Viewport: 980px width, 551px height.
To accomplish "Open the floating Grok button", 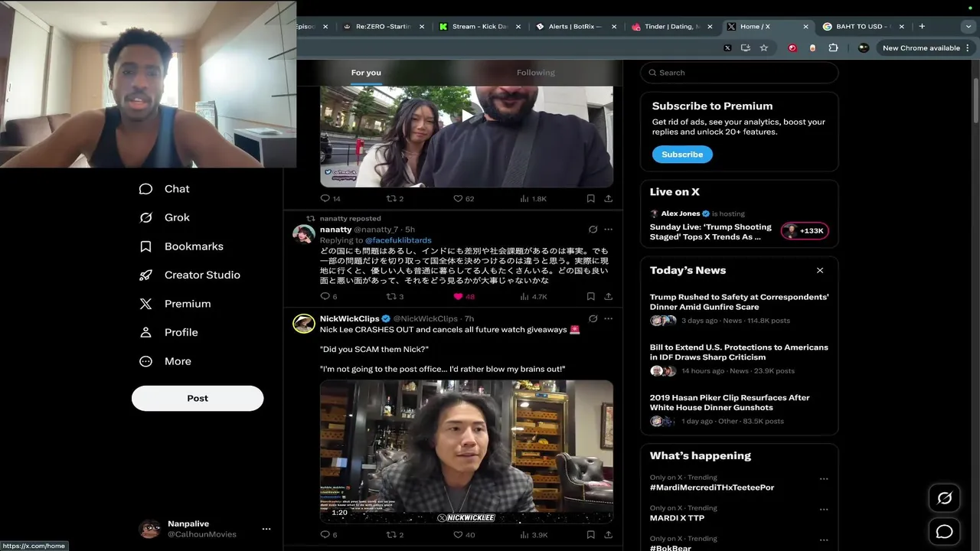I will (x=945, y=498).
